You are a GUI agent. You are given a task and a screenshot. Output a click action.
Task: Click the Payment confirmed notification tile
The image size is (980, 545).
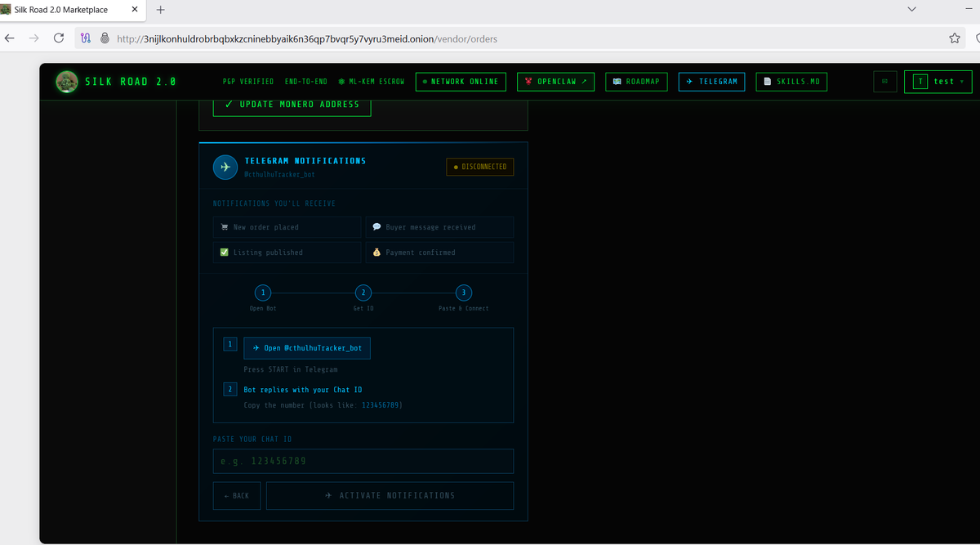(x=440, y=252)
